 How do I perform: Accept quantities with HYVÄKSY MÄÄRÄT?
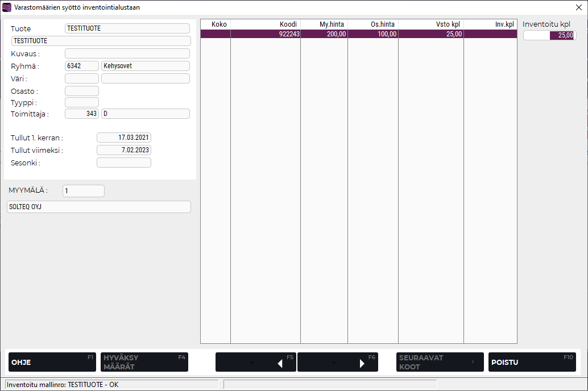click(144, 362)
